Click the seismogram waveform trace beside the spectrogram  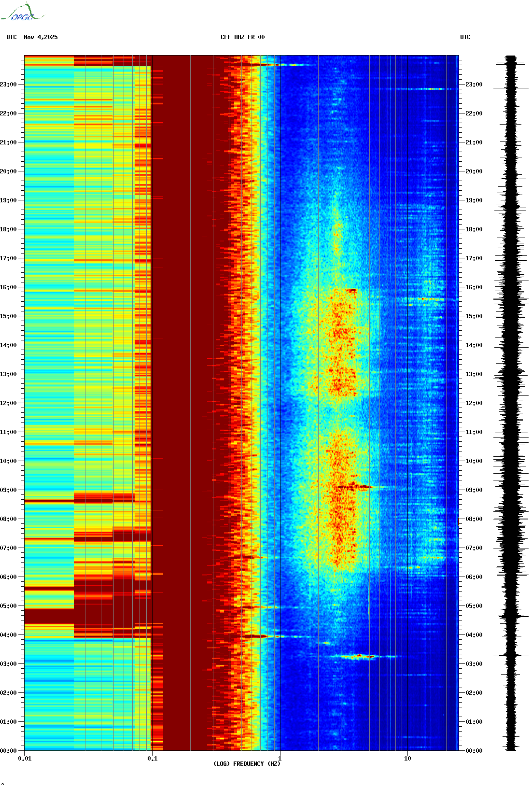(511, 403)
